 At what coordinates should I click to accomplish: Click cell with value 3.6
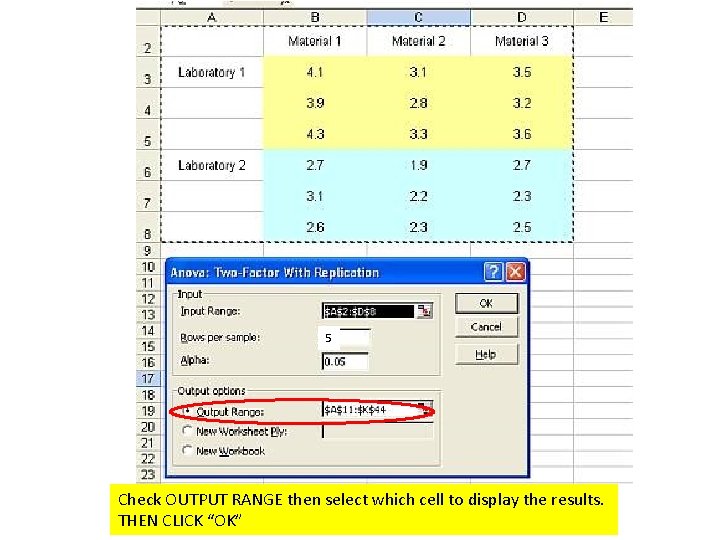point(522,134)
